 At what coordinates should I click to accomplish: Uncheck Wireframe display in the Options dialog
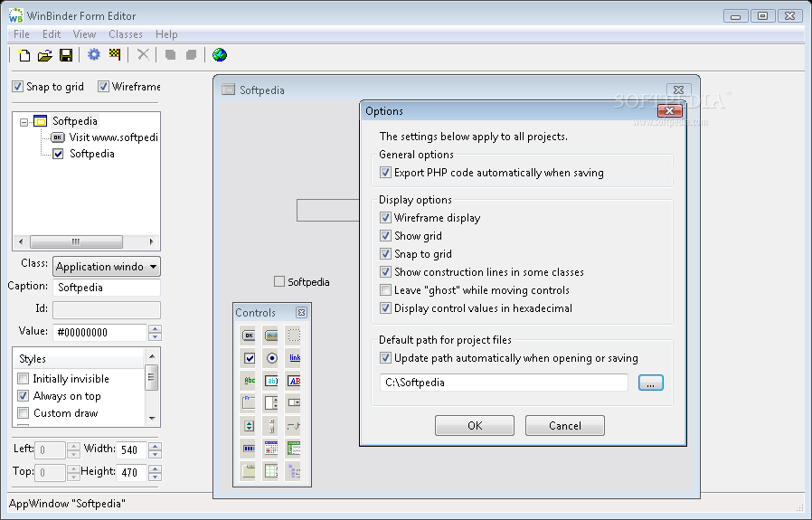pos(385,218)
